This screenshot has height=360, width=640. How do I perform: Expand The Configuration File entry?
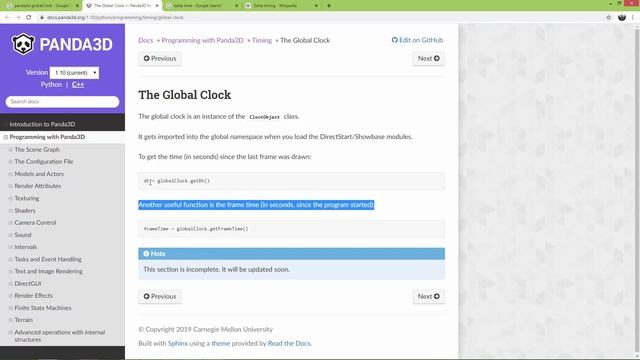pos(11,162)
